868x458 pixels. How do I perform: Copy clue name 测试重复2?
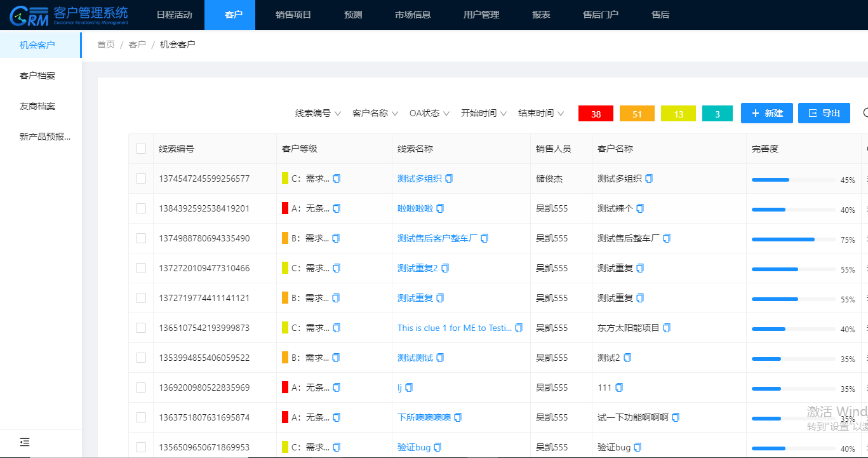pos(445,268)
